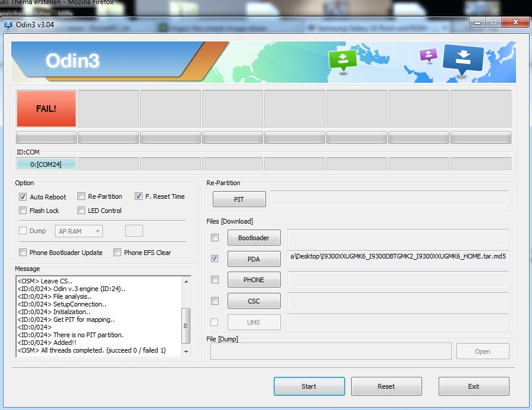Click the PIT button

239,199
